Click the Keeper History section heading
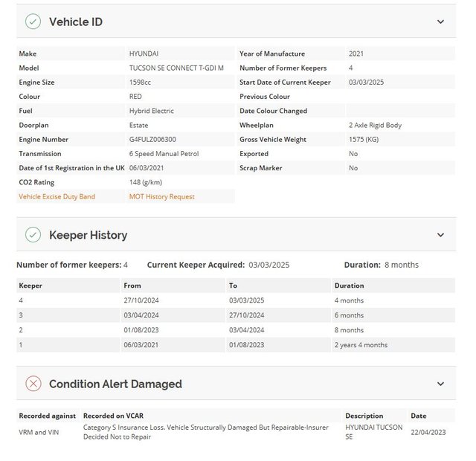The width and height of the screenshot is (476, 461). point(88,235)
